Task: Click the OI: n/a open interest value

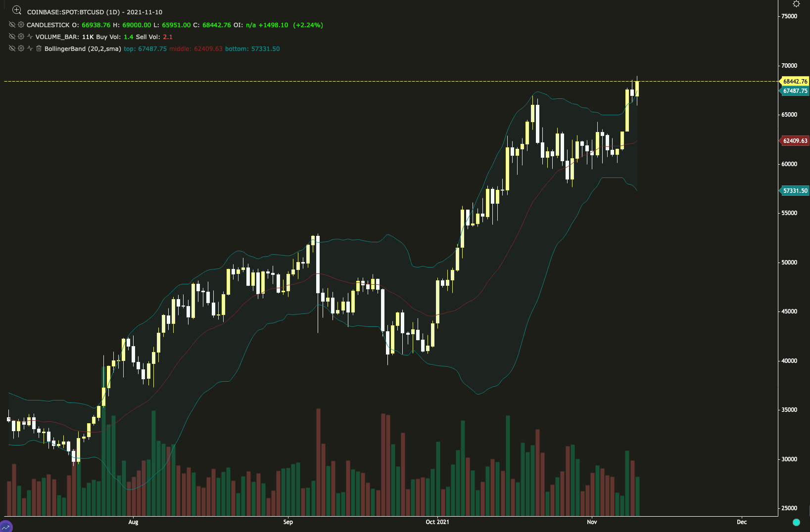Action: coord(244,25)
